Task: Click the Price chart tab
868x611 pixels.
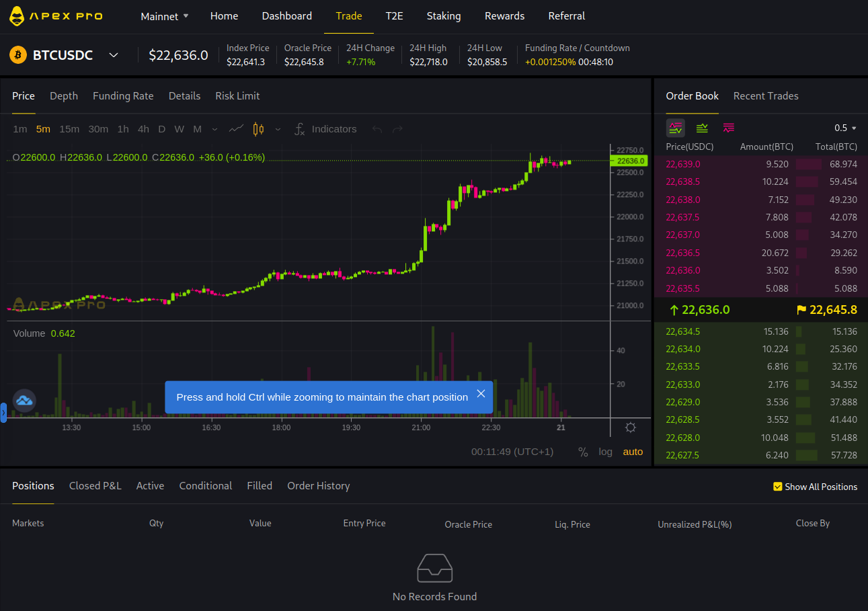Action: 24,96
